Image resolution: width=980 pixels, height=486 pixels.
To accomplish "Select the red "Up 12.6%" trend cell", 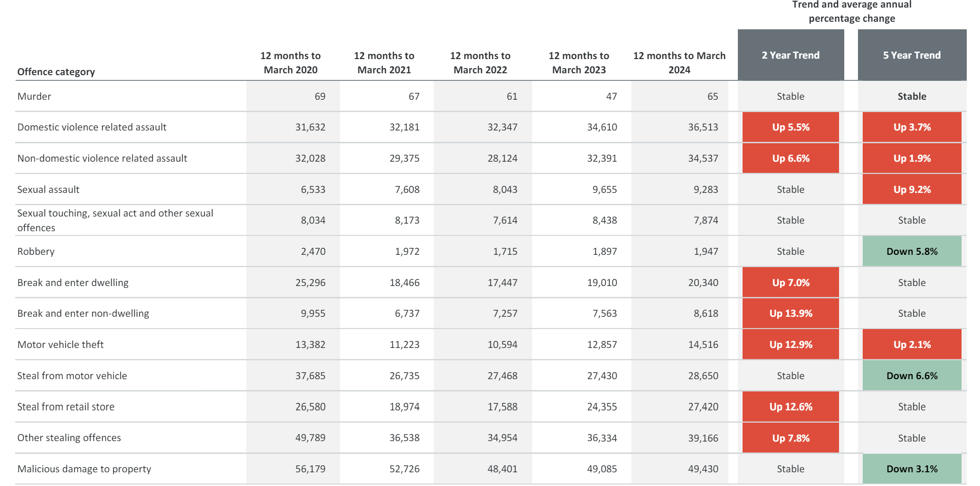I will [x=790, y=407].
